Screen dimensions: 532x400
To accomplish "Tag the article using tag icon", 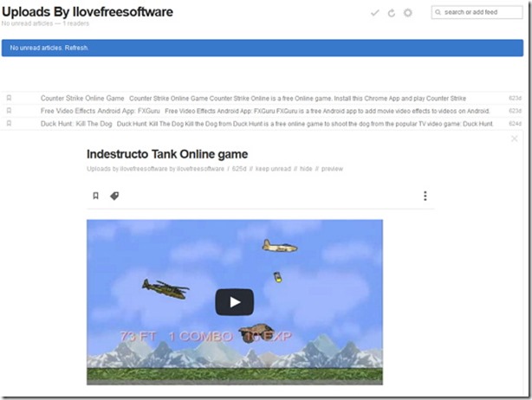I will [114, 196].
